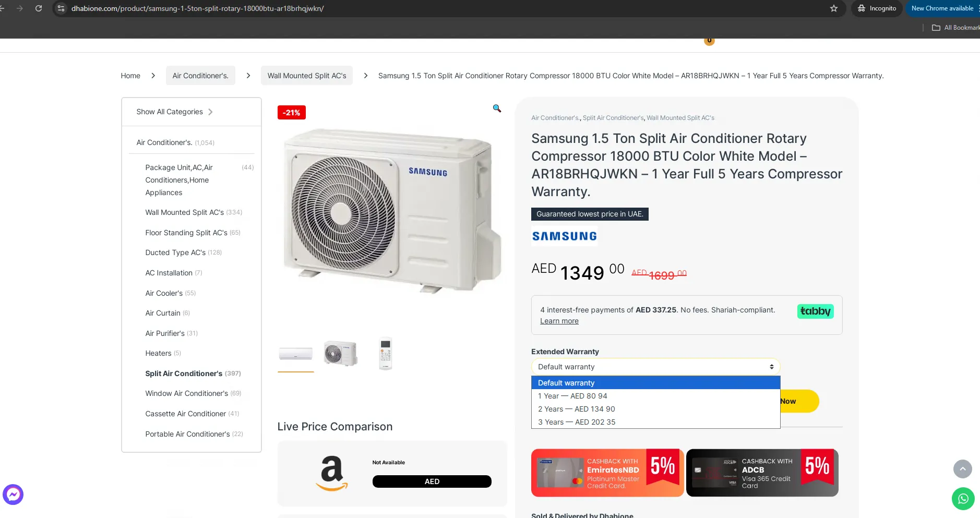
Task: Click the scroll-to-top arrow
Action: 963,469
